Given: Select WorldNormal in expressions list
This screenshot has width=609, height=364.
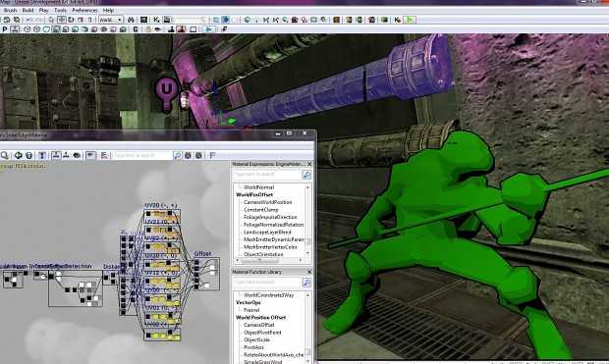Looking at the screenshot, I should pos(258,187).
